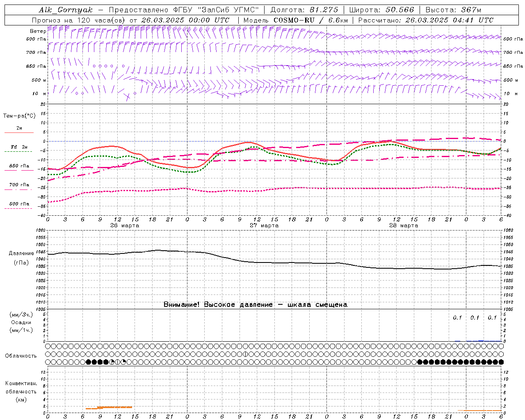Image resolution: width=525 pixels, height=420 pixels.
Task: Click the '(мм/3ч.)' precipitation unit label
Action: (21, 315)
